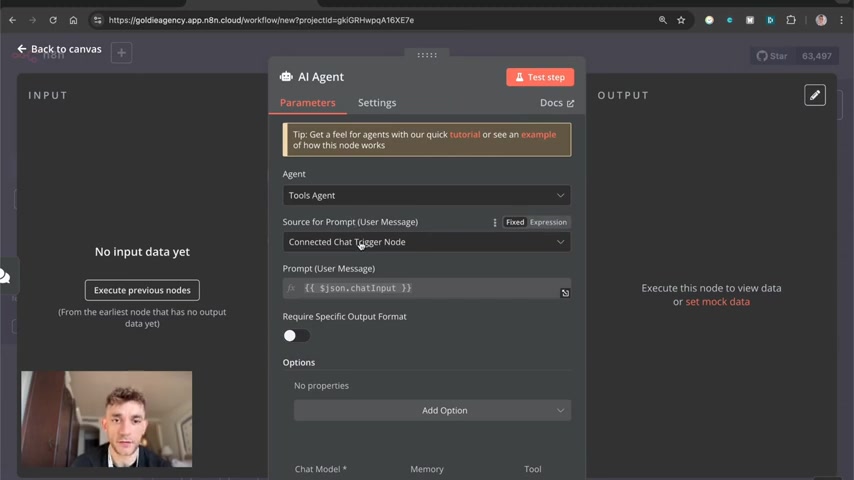Switch to the Settings tab
Viewport: 854px width, 480px height.
tap(377, 103)
